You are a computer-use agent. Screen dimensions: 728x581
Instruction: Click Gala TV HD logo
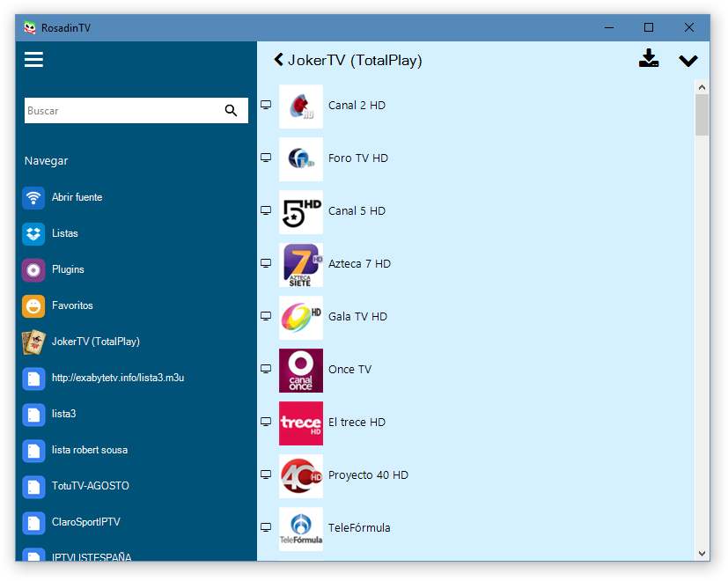pos(301,318)
